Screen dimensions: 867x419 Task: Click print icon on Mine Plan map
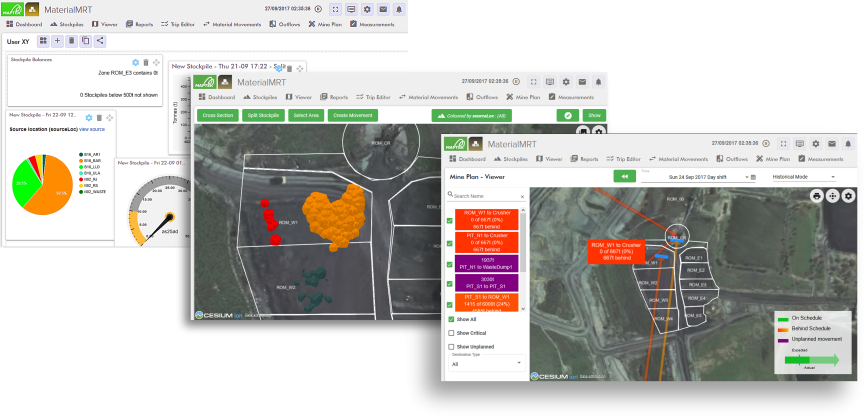[817, 196]
